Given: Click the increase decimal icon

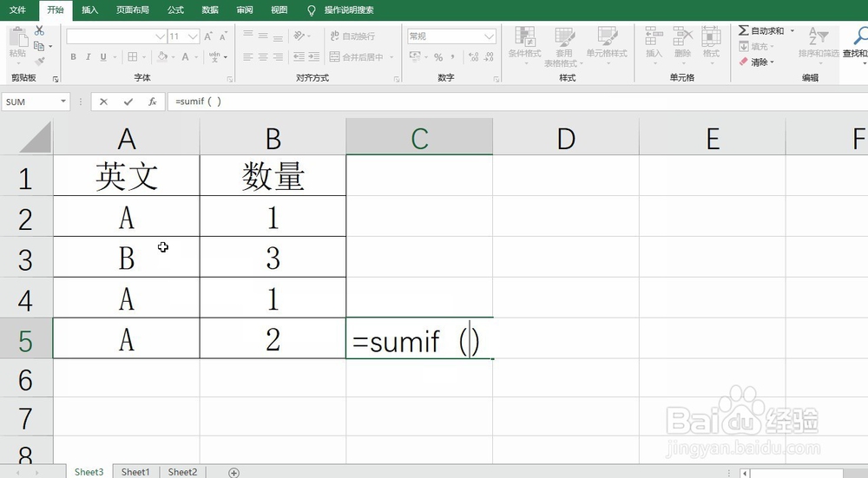Looking at the screenshot, I should coord(473,56).
